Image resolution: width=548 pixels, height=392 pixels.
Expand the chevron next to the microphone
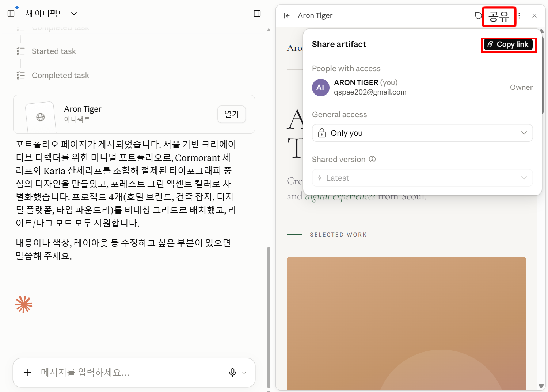[244, 373]
